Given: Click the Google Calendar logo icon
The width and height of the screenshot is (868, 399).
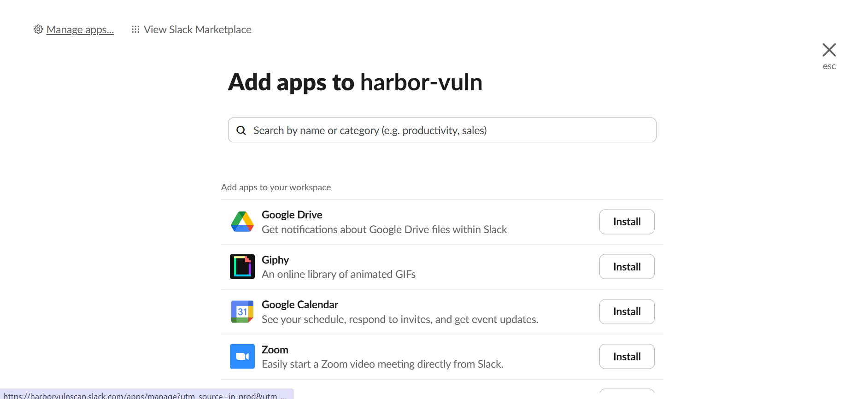Looking at the screenshot, I should pos(242,311).
